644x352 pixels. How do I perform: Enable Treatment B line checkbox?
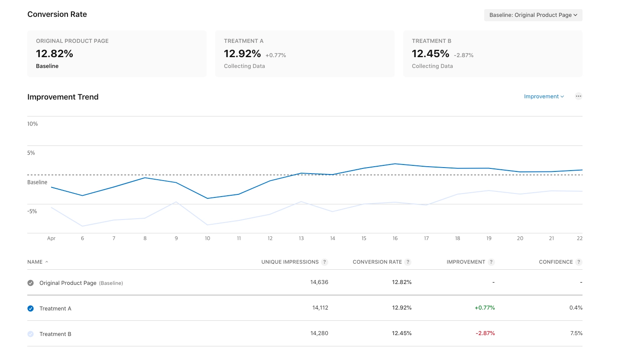click(x=30, y=334)
